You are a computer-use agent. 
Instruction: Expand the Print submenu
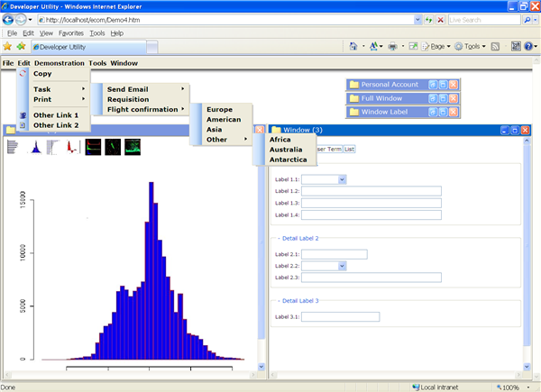(59, 99)
